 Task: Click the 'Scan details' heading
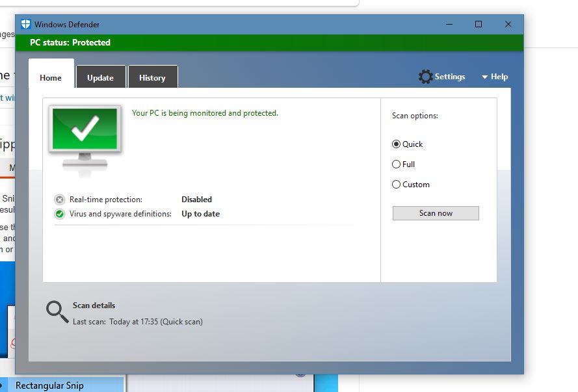click(94, 306)
